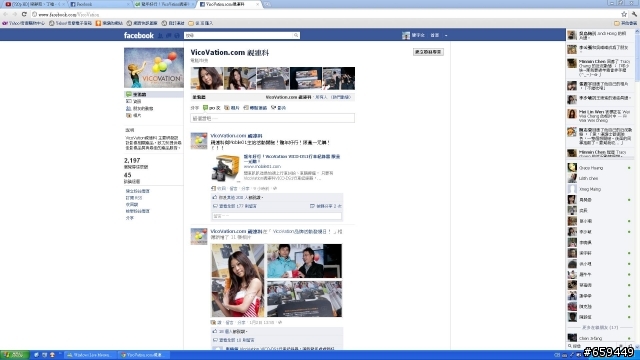Open the third photo in the page photo strip

(x=273, y=78)
